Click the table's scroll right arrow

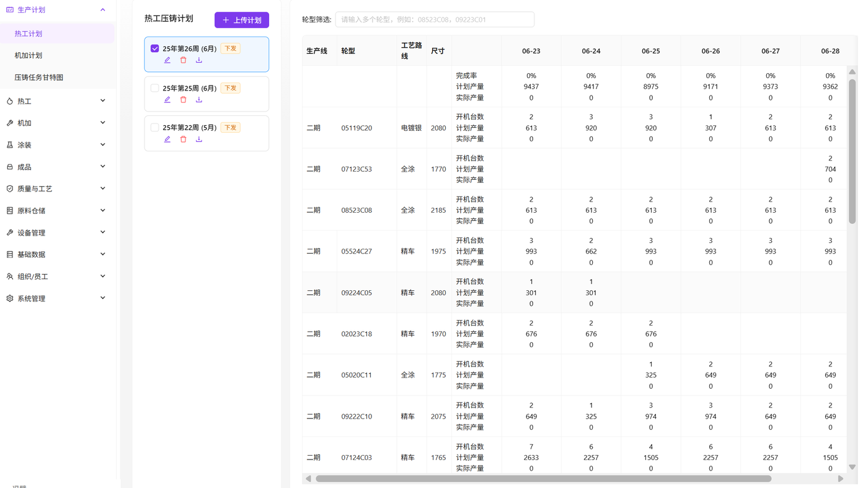point(841,479)
